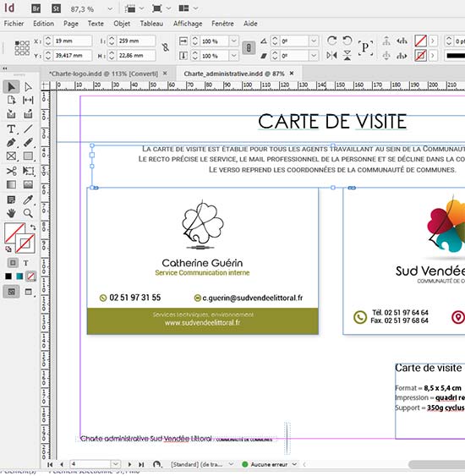Open the Edition menu

43,24
